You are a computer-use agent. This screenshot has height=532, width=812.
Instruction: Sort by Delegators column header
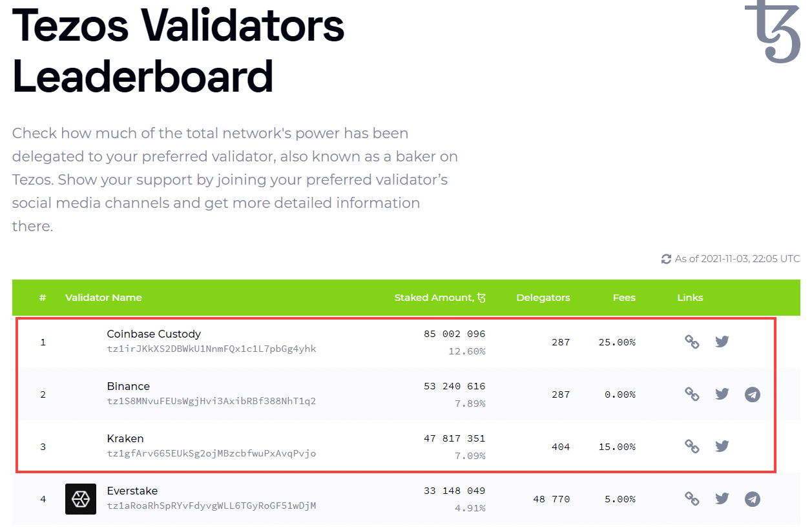point(543,298)
